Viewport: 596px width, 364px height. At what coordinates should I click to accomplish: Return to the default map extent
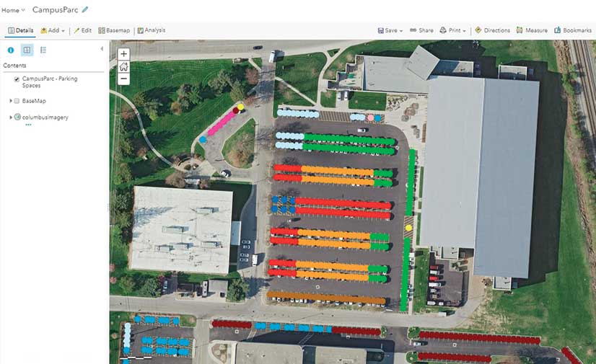pos(123,67)
